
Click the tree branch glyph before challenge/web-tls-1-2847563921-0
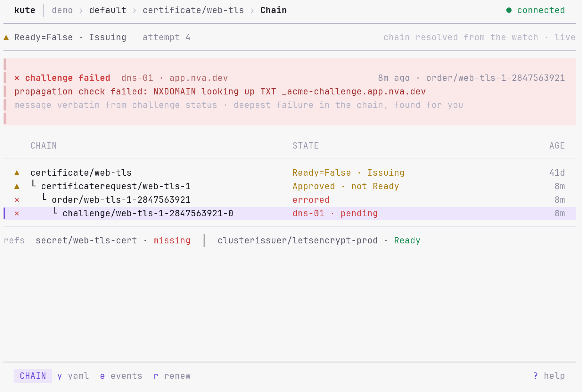point(55,211)
